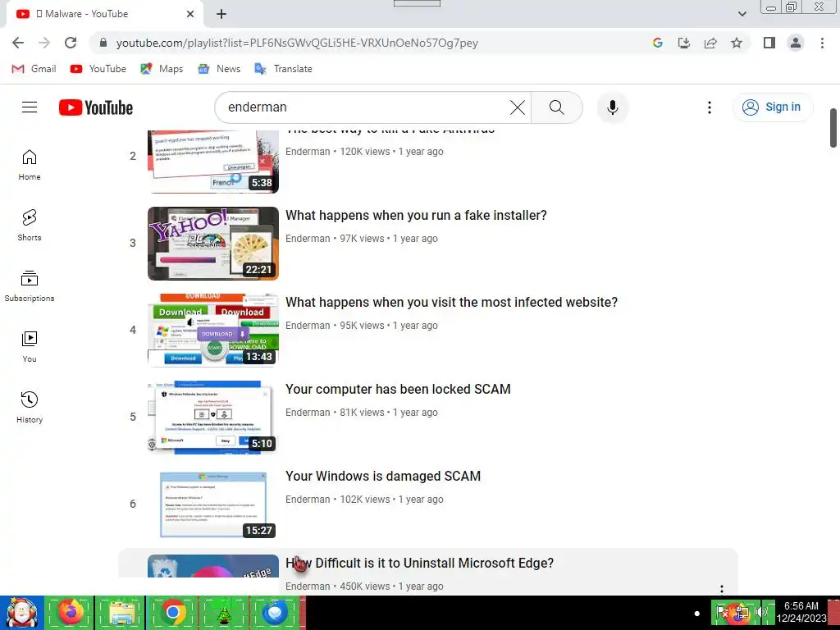Open new browser tab
840x630 pixels.
point(221,15)
